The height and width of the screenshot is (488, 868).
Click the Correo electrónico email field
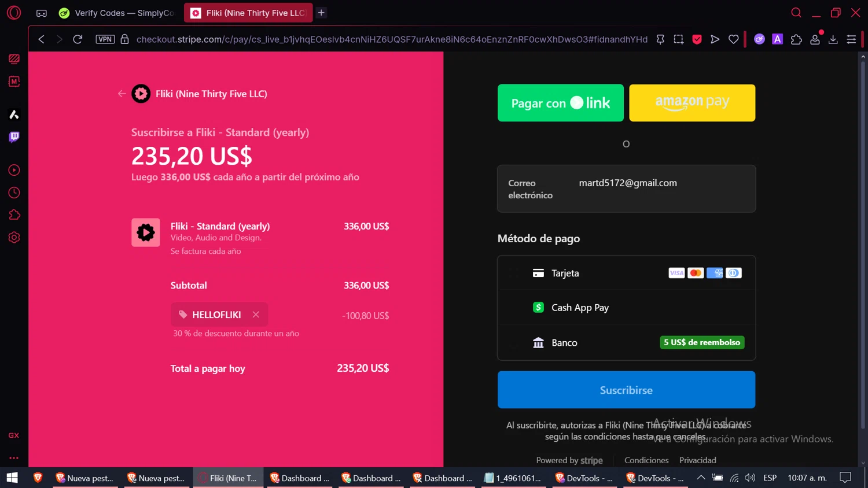[626, 188]
